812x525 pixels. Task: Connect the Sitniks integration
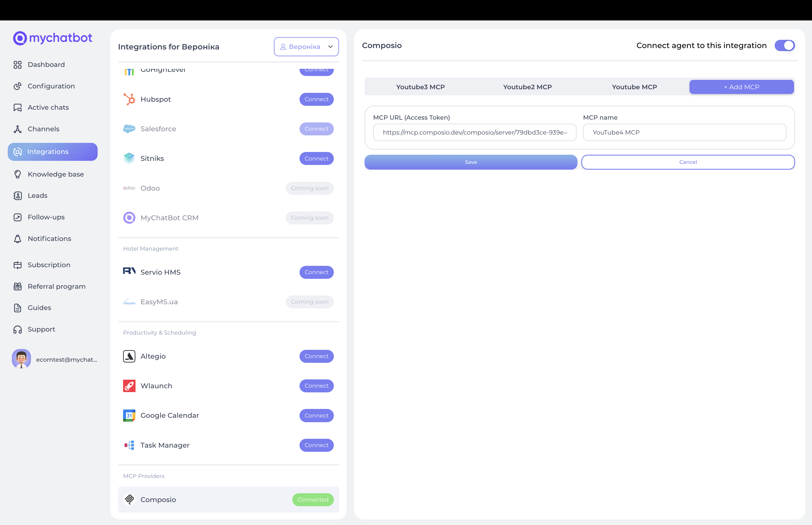tap(316, 159)
